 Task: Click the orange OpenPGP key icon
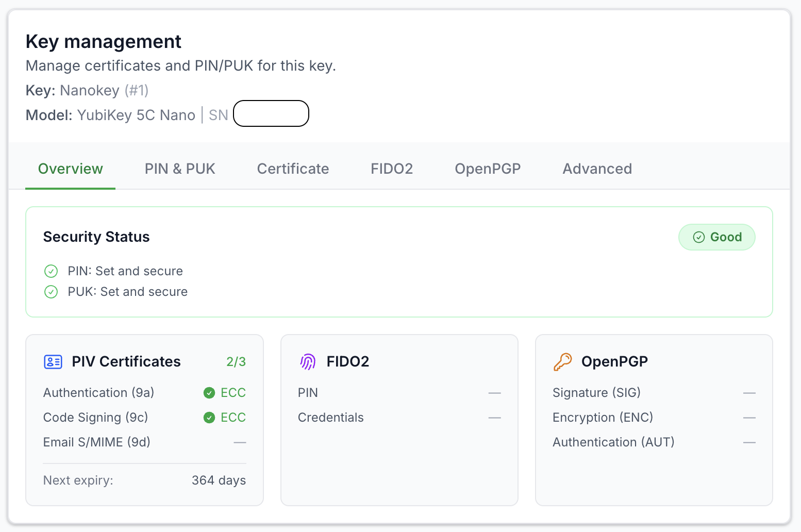click(x=562, y=362)
